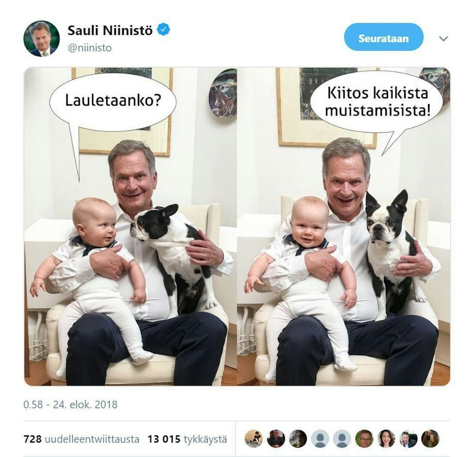
Task: Click the dark-haired woman liker avatar
Action: pos(386,439)
